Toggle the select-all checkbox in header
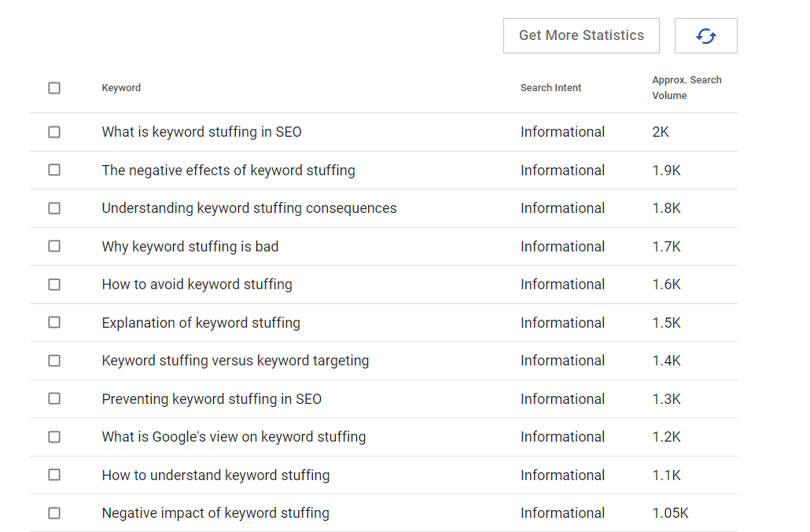Screen dimensions: 810x532 click(x=54, y=88)
